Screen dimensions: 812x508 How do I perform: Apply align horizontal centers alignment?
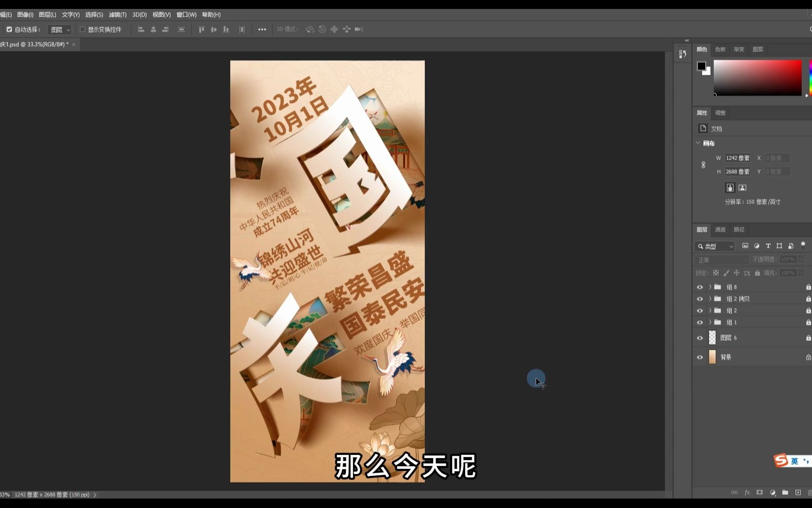pos(153,29)
